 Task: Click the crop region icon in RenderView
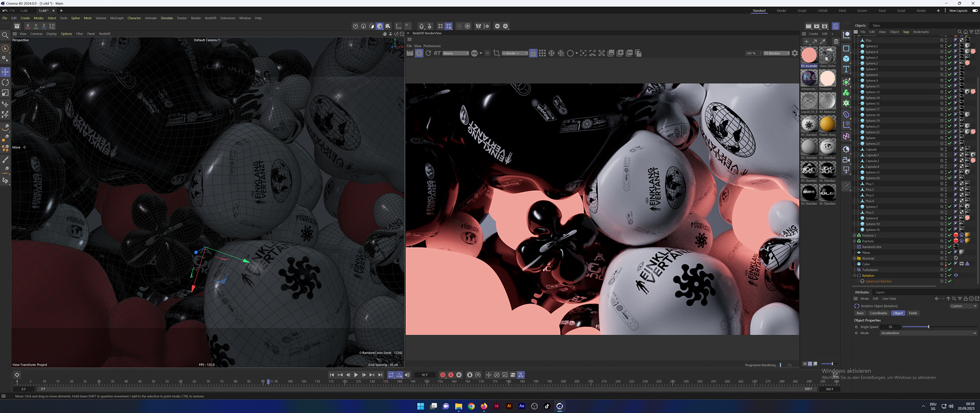point(497,53)
